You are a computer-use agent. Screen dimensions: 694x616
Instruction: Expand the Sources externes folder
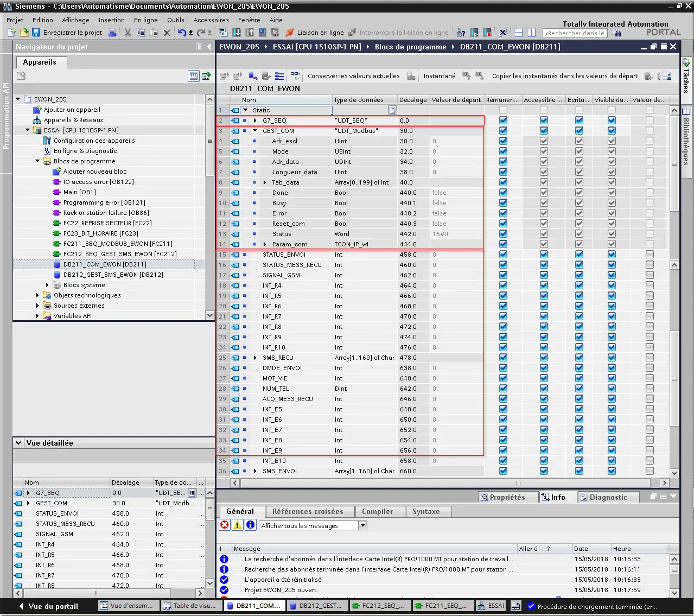pos(37,306)
